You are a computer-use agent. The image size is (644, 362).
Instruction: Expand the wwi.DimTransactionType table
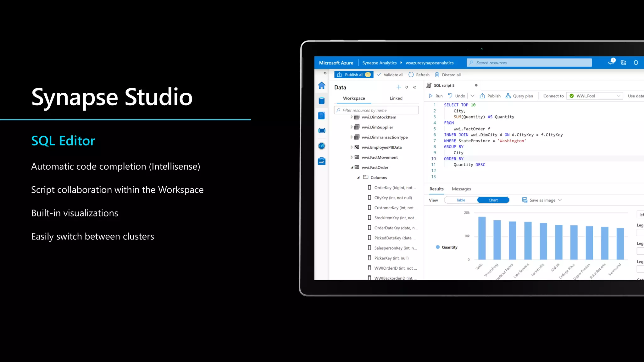tap(352, 137)
